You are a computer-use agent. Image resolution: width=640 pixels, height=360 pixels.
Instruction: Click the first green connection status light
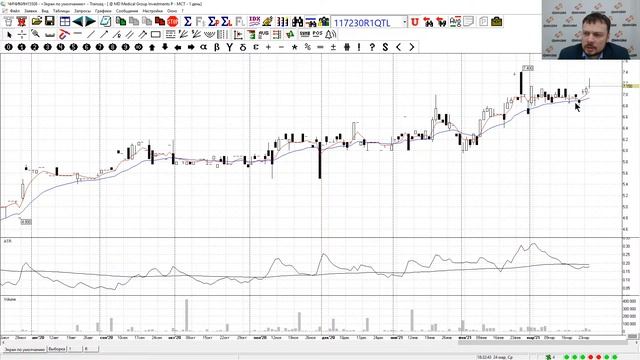pyautogui.click(x=567, y=357)
